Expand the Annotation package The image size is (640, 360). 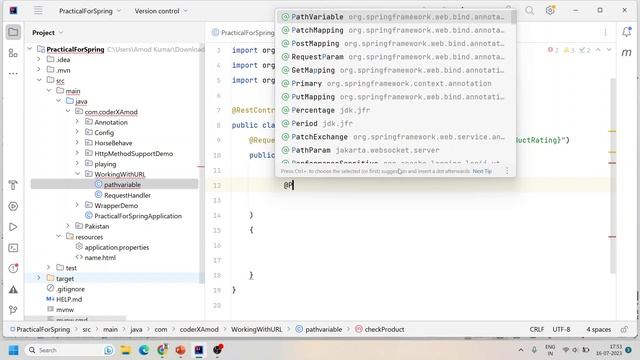[77, 122]
